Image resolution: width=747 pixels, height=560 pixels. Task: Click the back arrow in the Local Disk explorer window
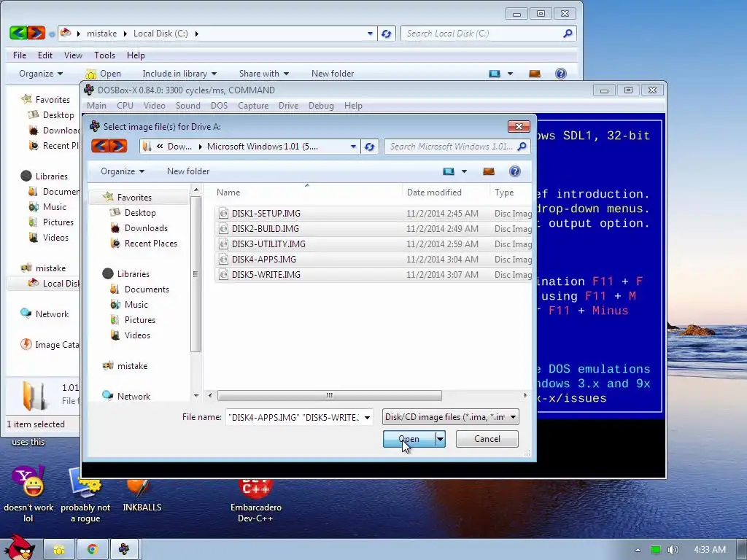coord(18,33)
